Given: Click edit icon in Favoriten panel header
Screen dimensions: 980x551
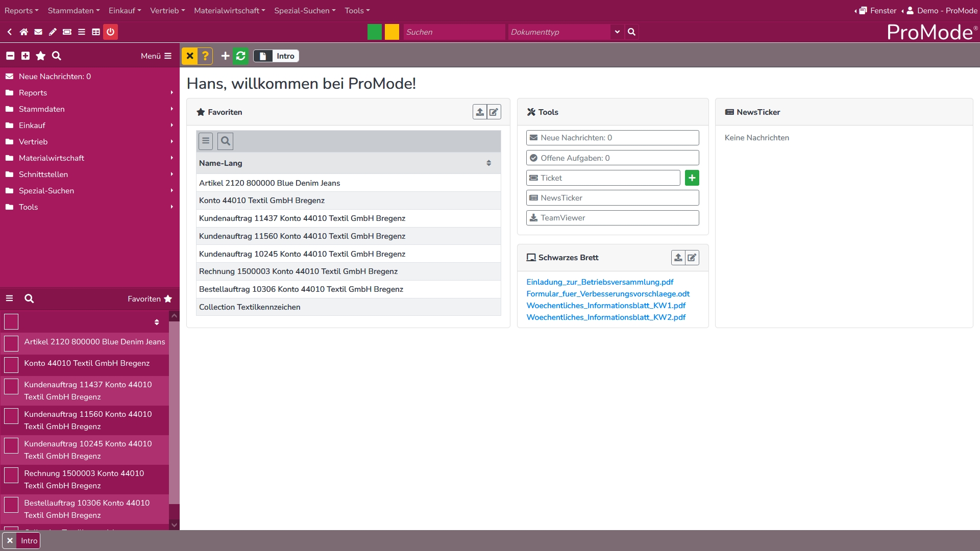Looking at the screenshot, I should pos(494,112).
